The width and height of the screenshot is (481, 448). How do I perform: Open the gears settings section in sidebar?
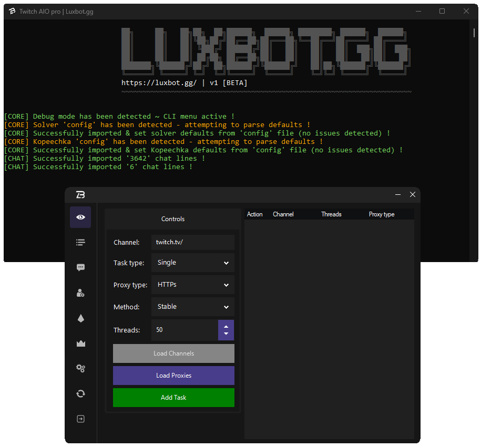(x=80, y=368)
